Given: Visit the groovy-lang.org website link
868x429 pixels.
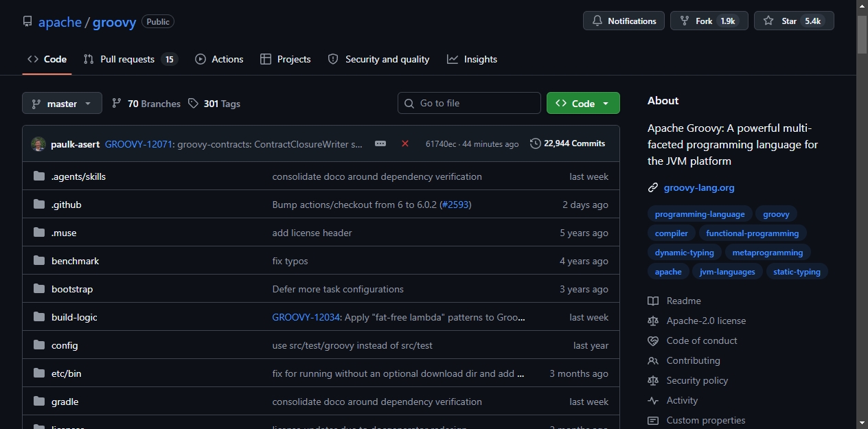Looking at the screenshot, I should 699,187.
